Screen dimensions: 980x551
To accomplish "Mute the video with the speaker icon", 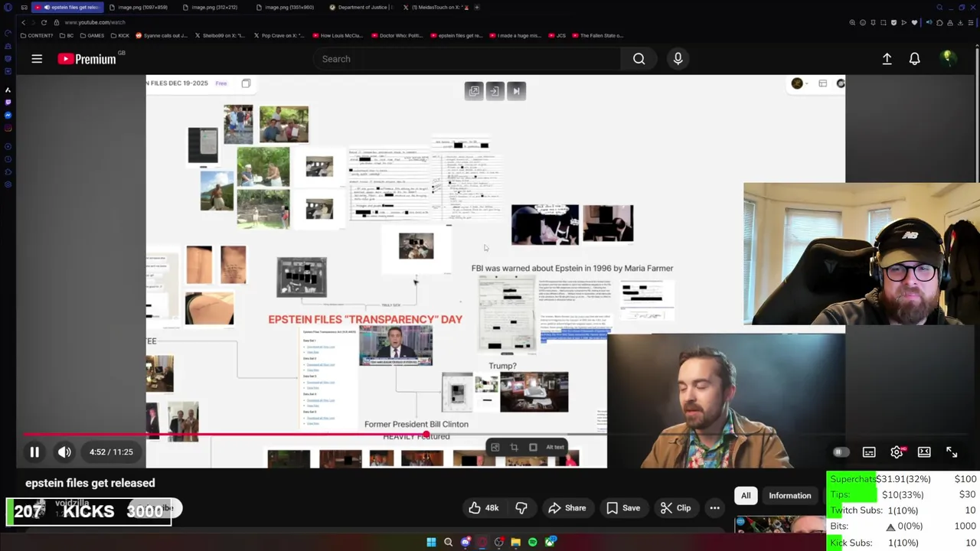I will pos(64,452).
